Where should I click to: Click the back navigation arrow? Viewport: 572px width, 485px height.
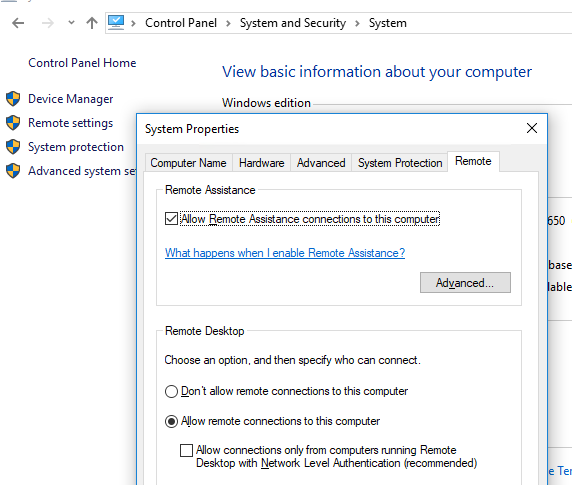click(18, 23)
